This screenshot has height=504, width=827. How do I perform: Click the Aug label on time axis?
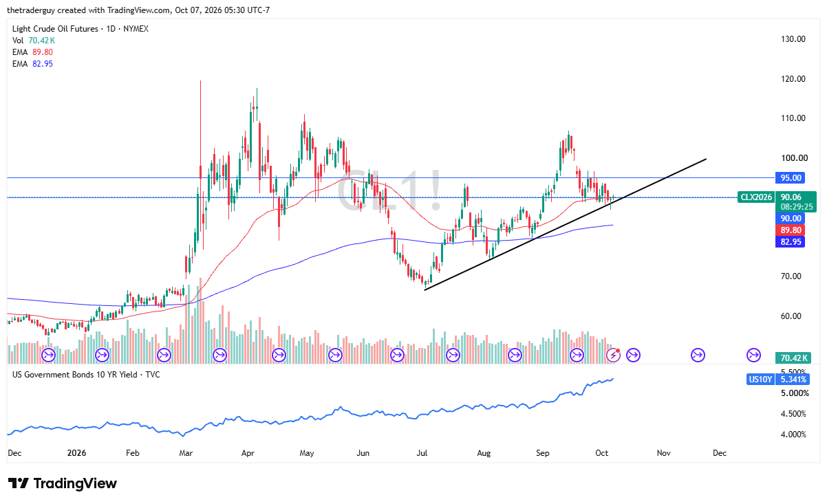484,453
